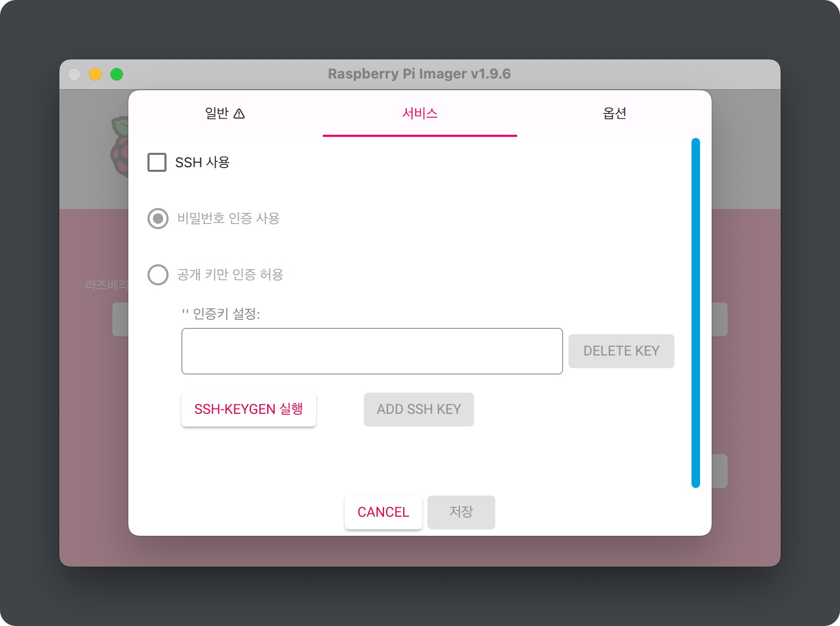Enable the SSH 사용 checkbox
The image size is (840, 626).
point(157,162)
